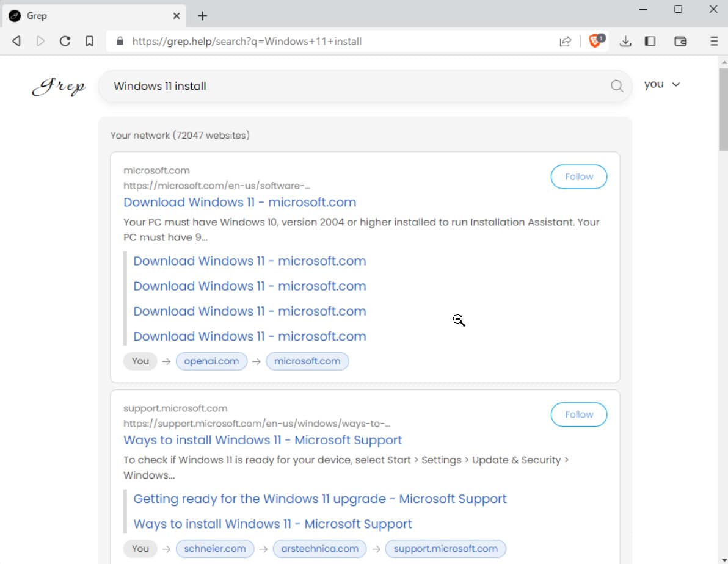Click the openai.com network path chip
This screenshot has height=564, width=728.
(x=211, y=361)
